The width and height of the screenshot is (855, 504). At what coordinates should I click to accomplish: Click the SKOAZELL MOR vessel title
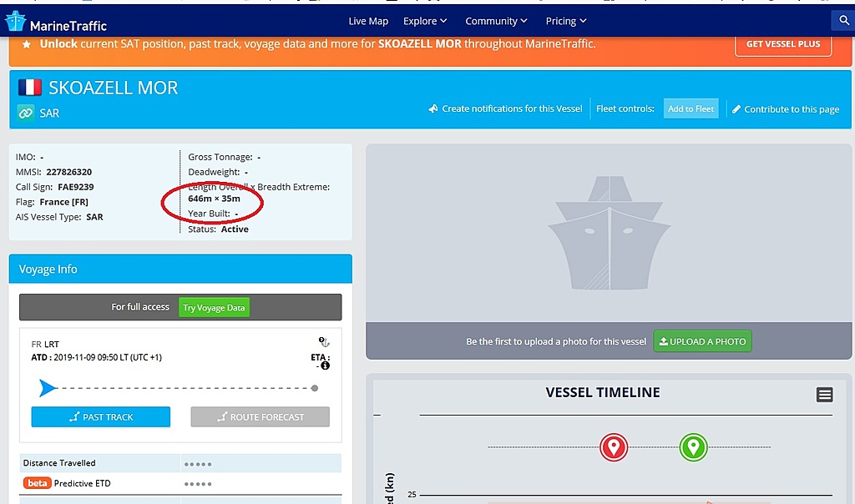point(114,88)
